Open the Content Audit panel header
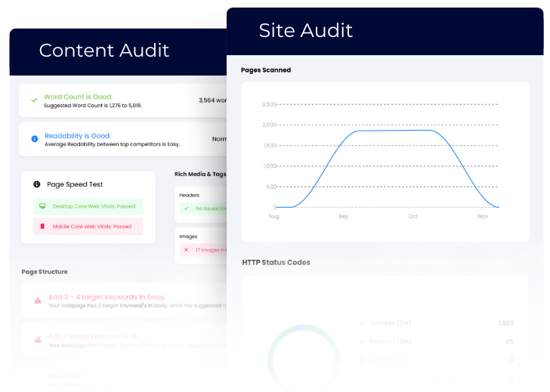The width and height of the screenshot is (550, 392). click(x=104, y=51)
